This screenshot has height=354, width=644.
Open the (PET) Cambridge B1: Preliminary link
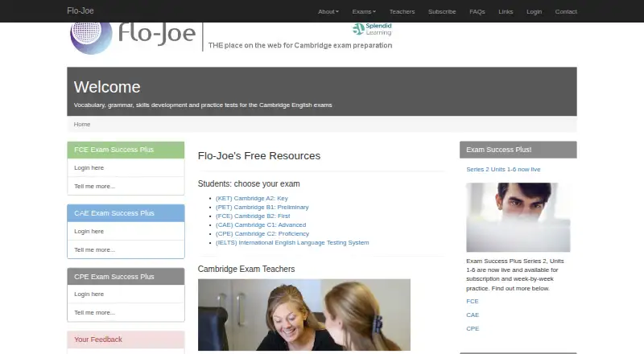(x=262, y=207)
